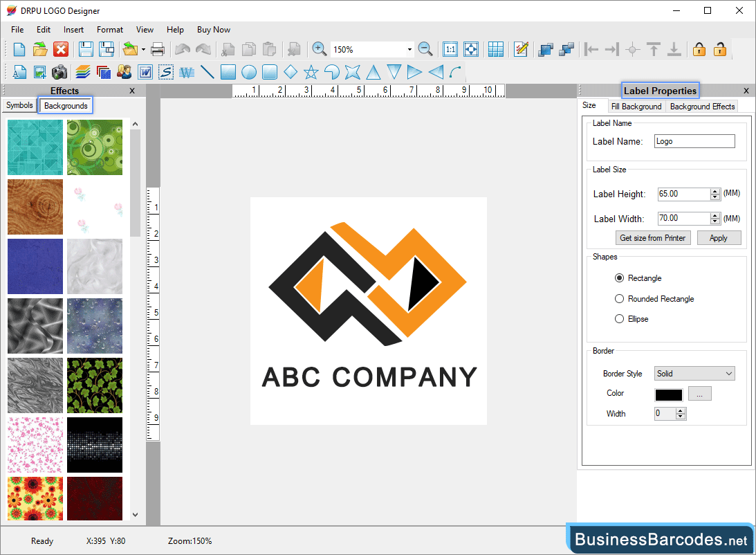Expand the export folder icon dropdown arrow
Image resolution: width=756 pixels, height=555 pixels.
pyautogui.click(x=143, y=49)
